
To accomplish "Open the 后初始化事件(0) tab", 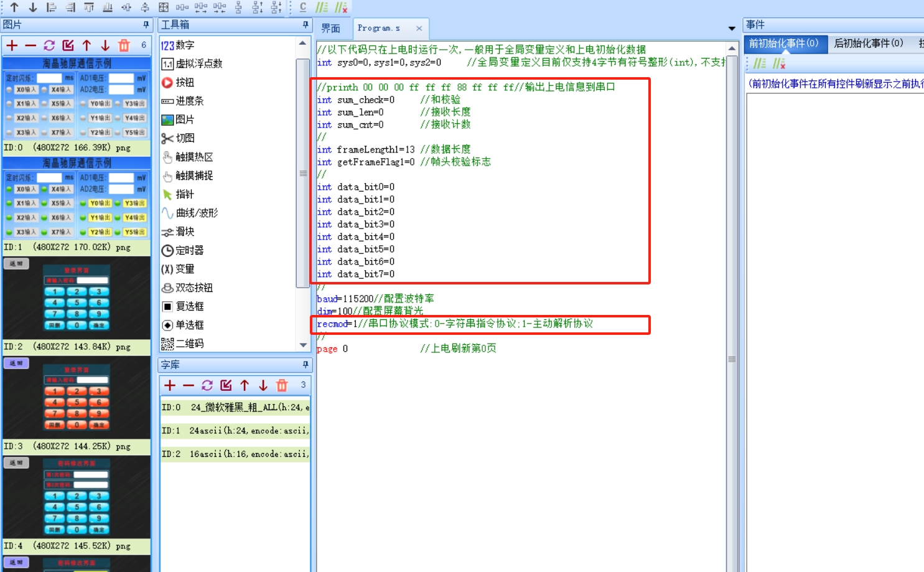I will tap(868, 43).
